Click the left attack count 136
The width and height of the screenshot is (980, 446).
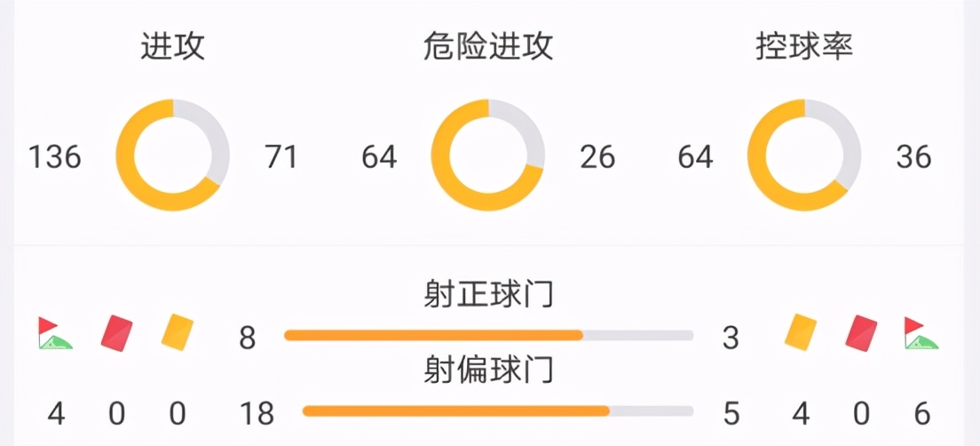(x=55, y=157)
